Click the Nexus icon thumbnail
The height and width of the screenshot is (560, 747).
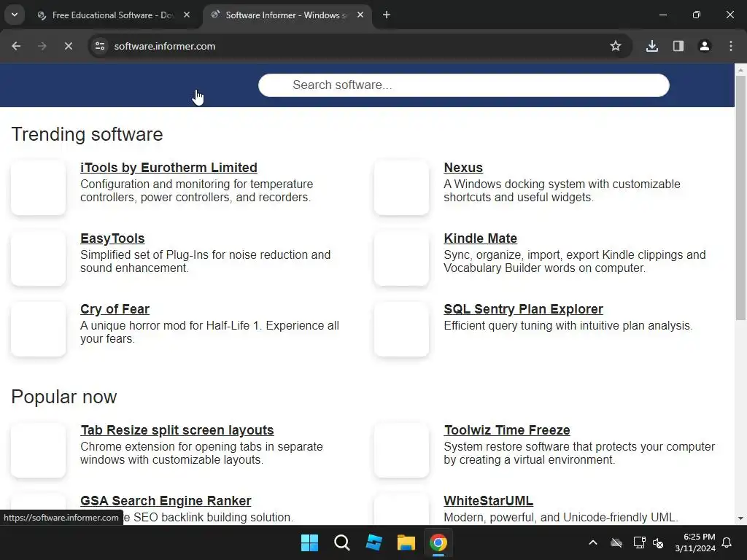point(402,187)
